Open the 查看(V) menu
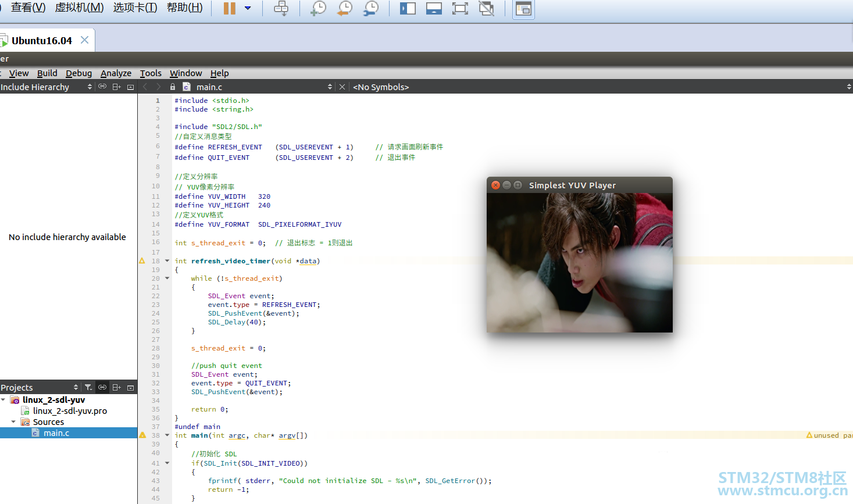The width and height of the screenshot is (853, 504). click(x=28, y=8)
